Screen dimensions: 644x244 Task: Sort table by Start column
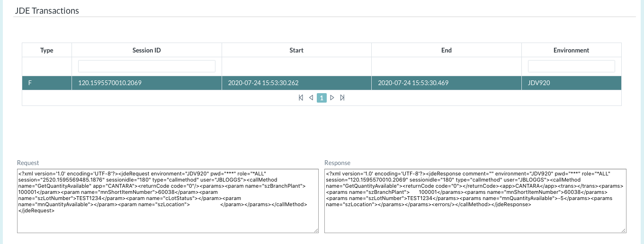coord(296,50)
